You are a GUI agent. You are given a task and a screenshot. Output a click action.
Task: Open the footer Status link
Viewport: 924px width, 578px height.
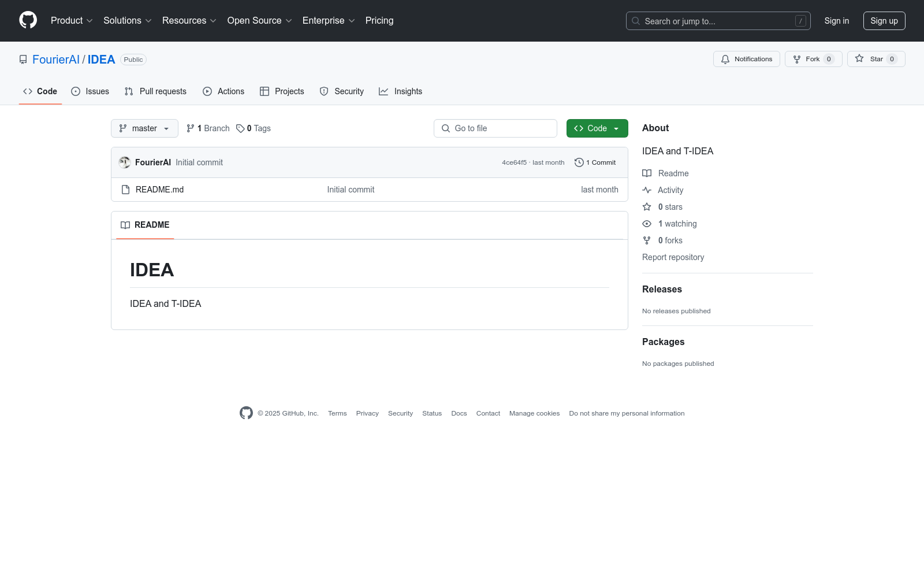click(432, 413)
